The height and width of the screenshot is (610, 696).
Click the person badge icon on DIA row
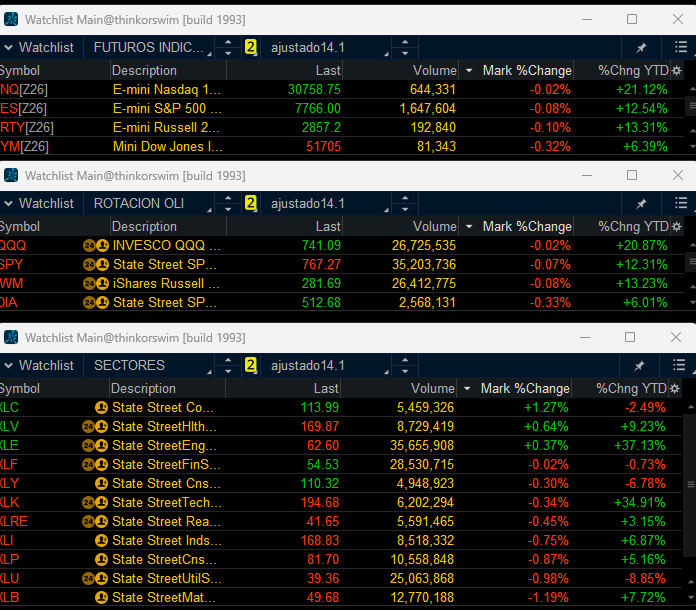coord(103,303)
